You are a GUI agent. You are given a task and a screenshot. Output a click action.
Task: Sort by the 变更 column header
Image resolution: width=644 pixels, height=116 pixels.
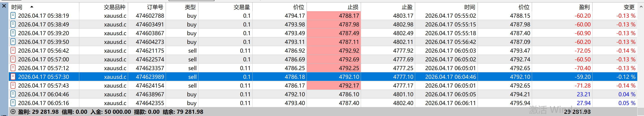629,7
